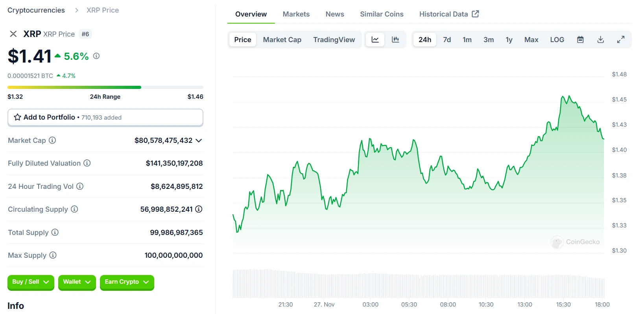Screen dimensions: 644x314
Task: Select the 3m time range
Action: coord(489,39)
